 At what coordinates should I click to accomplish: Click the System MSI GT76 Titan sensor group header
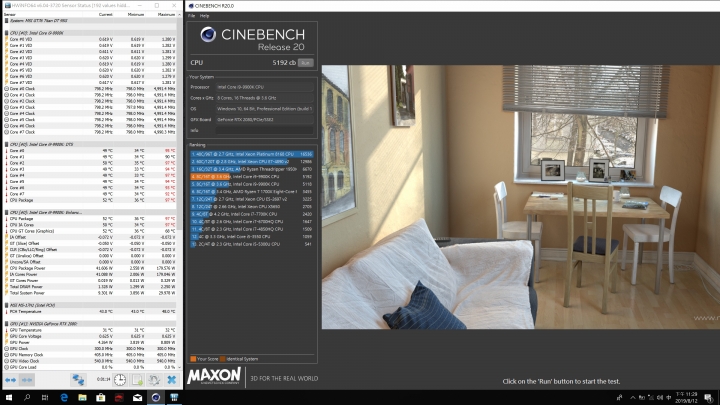pyautogui.click(x=90, y=21)
